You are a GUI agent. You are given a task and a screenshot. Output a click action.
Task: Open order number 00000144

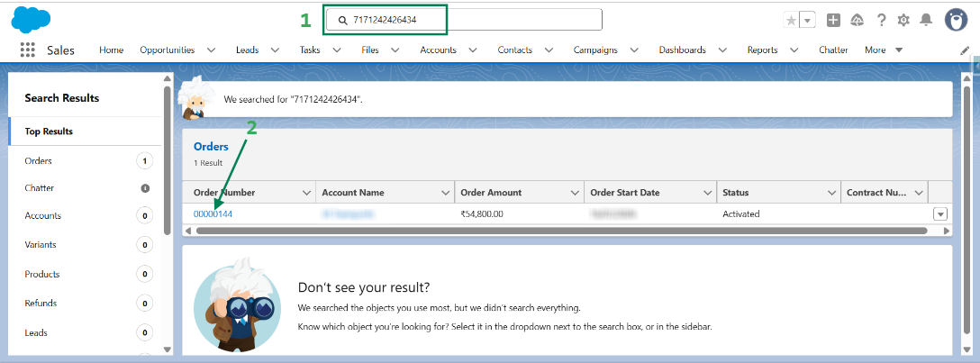(x=213, y=214)
